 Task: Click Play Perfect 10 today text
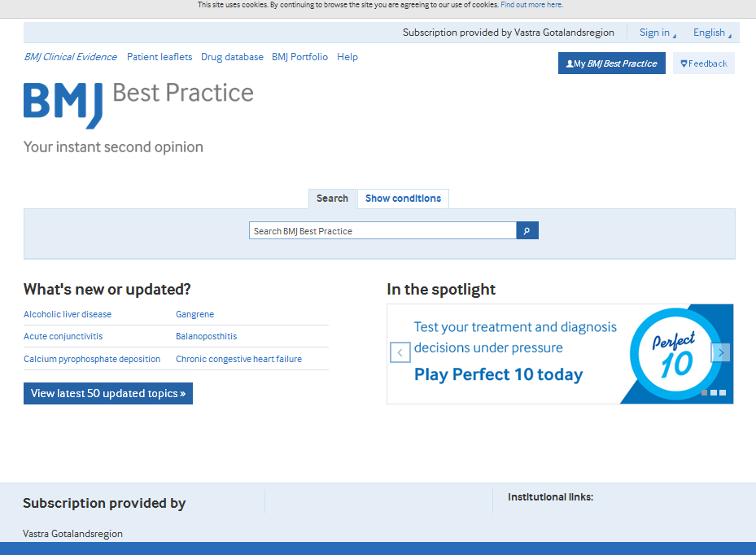click(x=499, y=374)
